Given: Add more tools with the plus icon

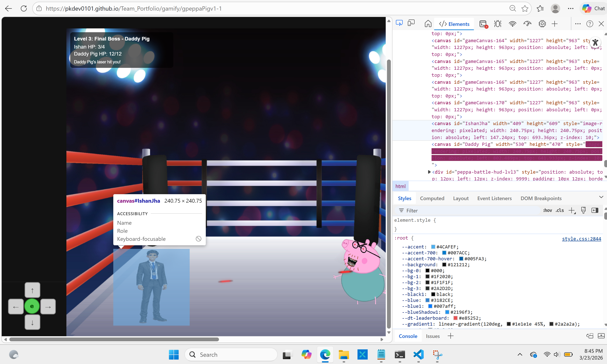Looking at the screenshot, I should 554,24.
